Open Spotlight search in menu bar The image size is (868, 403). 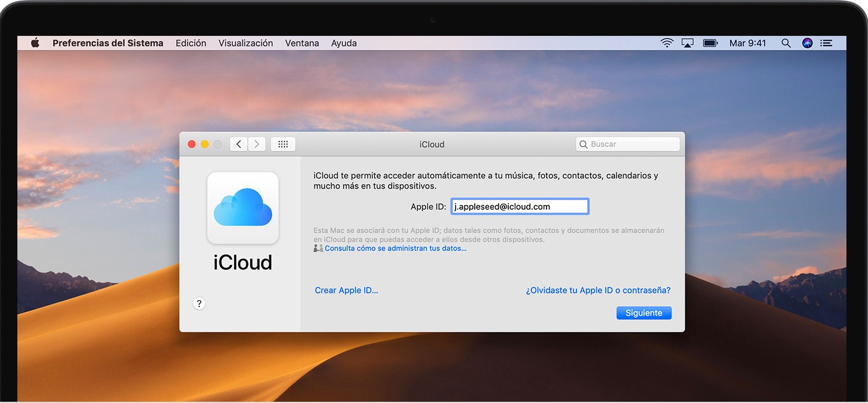point(786,43)
